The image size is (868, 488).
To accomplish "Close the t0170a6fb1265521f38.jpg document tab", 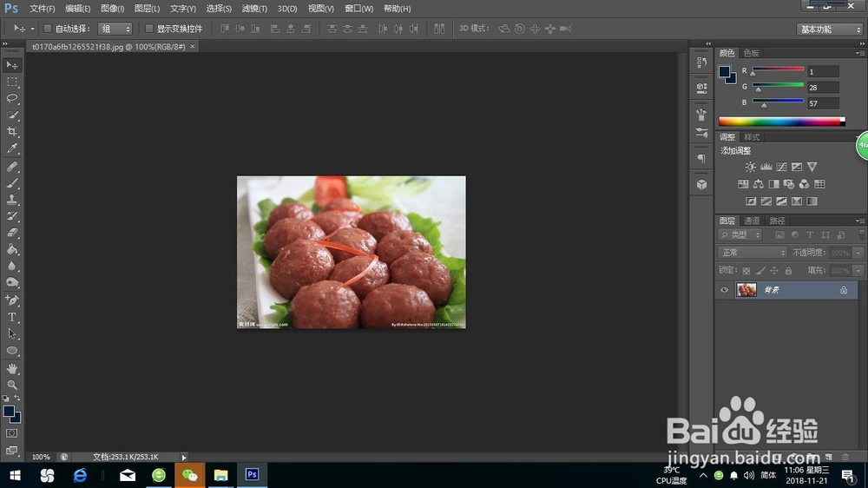I will [193, 47].
